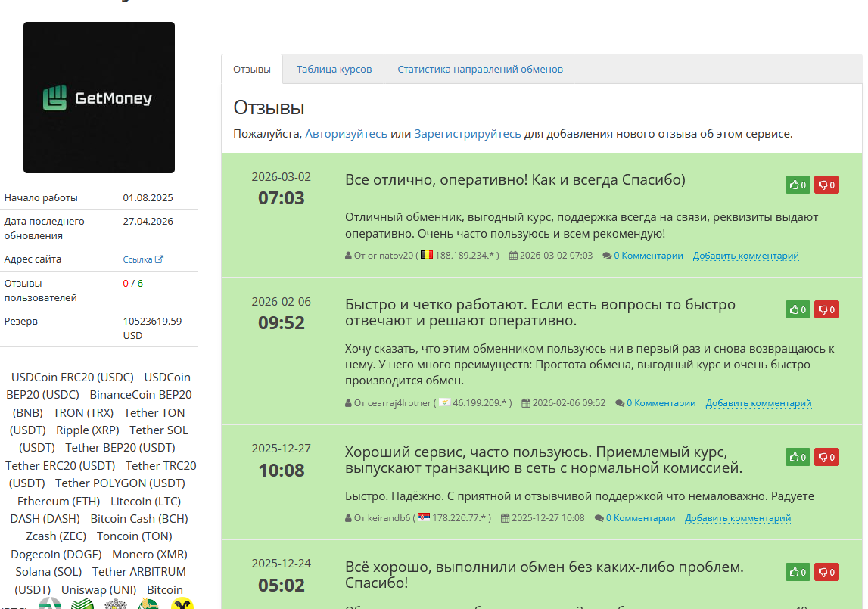The width and height of the screenshot is (868, 609).
Task: Click the yellow Raiffeisen bank icon
Action: tap(182, 604)
